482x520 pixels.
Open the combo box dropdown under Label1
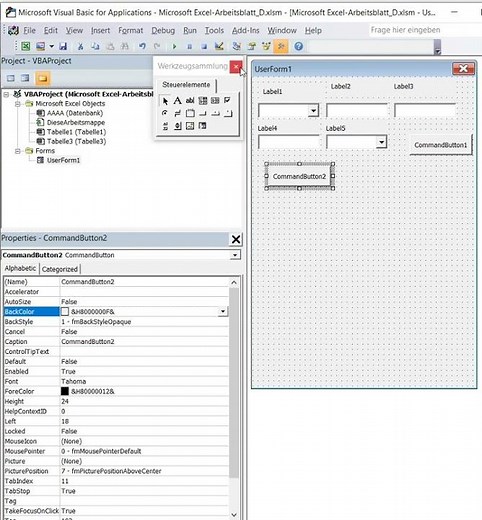(313, 111)
